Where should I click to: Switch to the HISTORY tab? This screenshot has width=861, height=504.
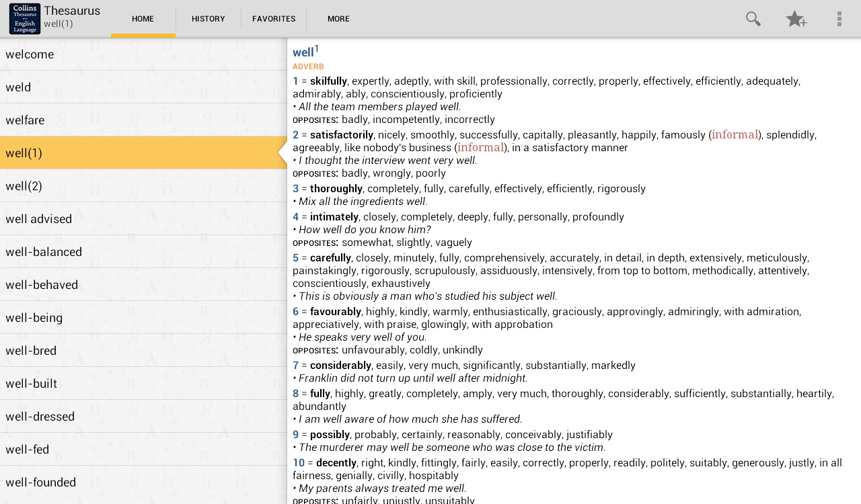click(208, 19)
